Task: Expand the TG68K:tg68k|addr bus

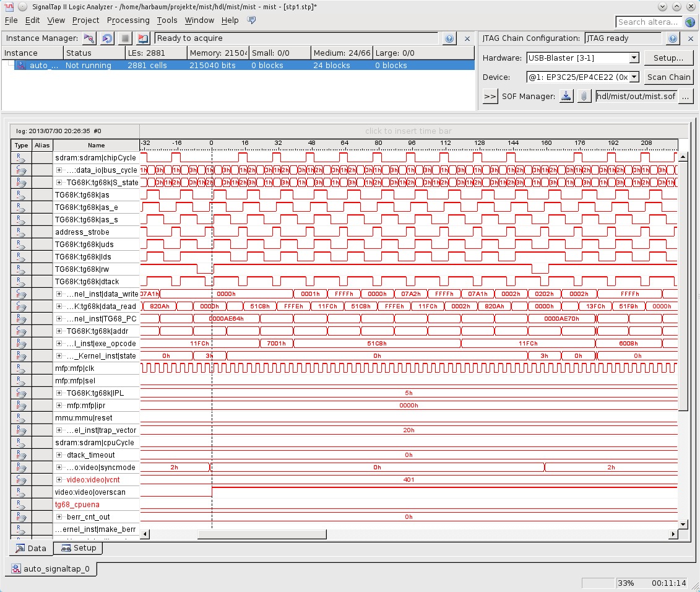Action: click(x=59, y=331)
